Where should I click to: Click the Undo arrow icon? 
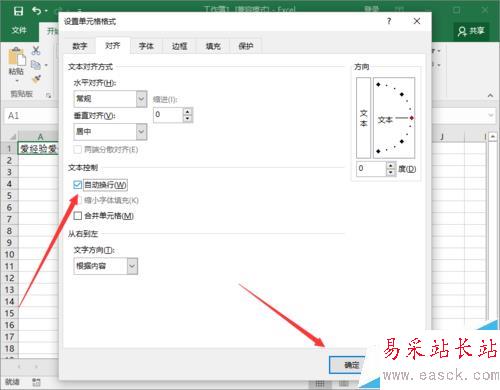point(37,11)
